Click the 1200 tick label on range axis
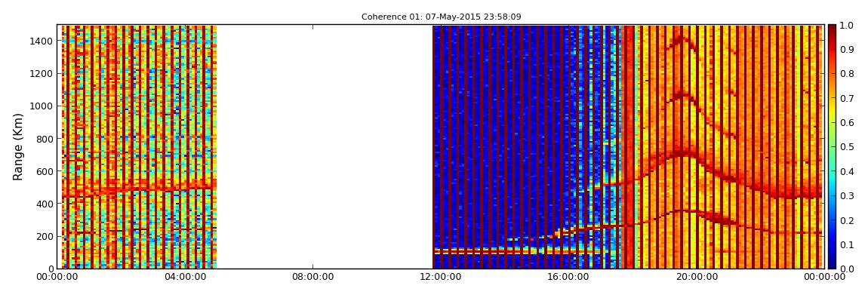The height and width of the screenshot is (307, 868). (x=42, y=74)
